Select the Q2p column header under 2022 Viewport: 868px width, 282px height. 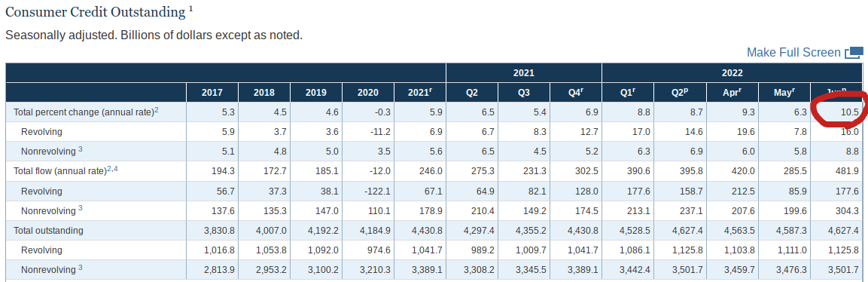click(680, 93)
